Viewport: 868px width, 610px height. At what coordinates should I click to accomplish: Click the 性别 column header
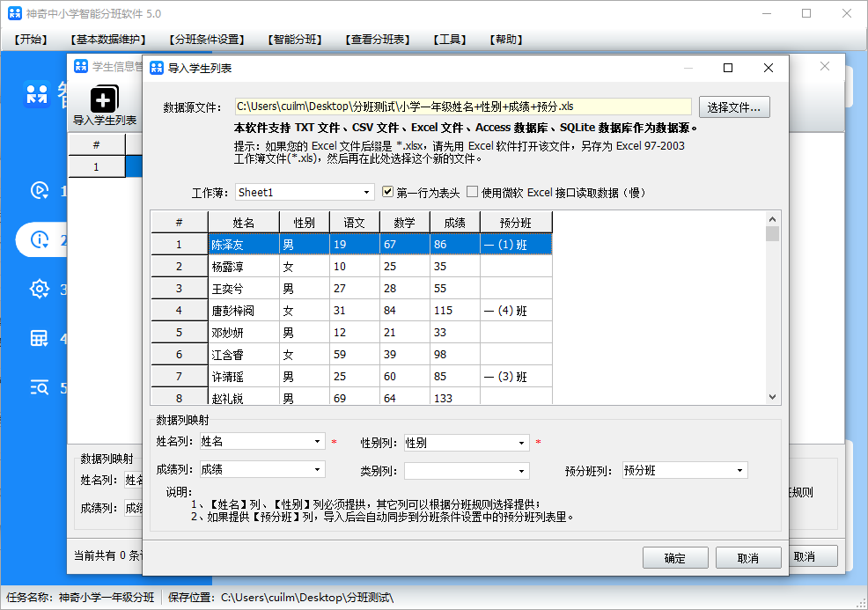coord(305,223)
